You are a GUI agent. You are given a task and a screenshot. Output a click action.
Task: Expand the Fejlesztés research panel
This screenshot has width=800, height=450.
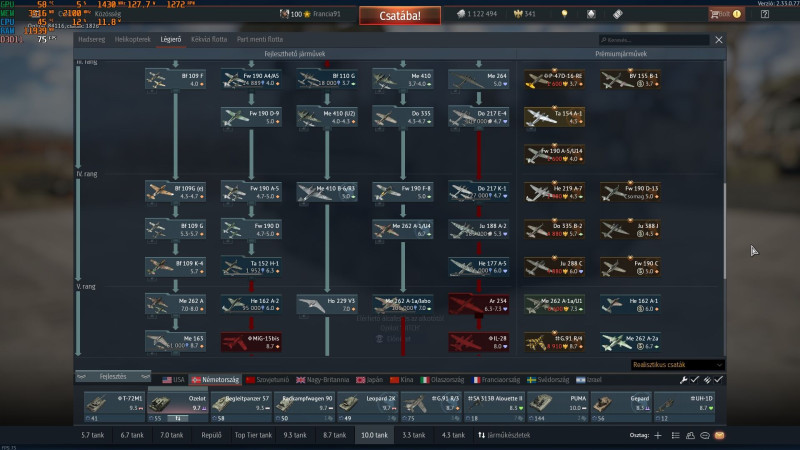tap(113, 377)
